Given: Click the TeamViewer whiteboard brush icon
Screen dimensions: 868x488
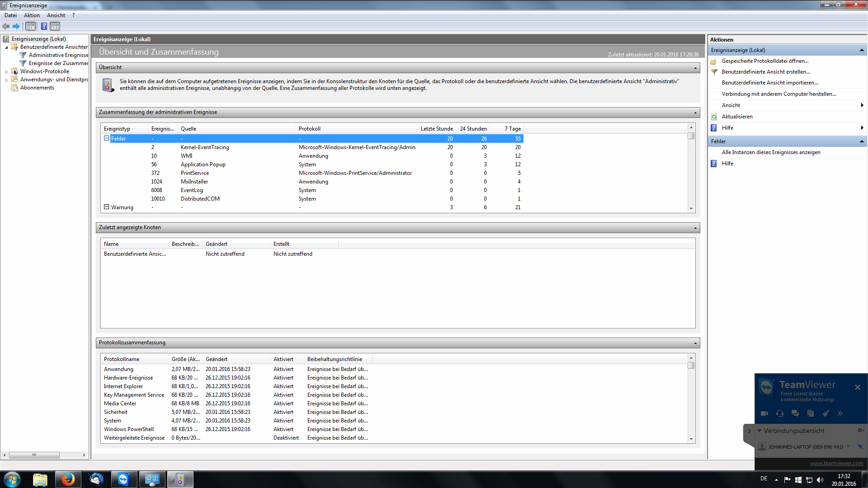Looking at the screenshot, I should click(x=826, y=413).
